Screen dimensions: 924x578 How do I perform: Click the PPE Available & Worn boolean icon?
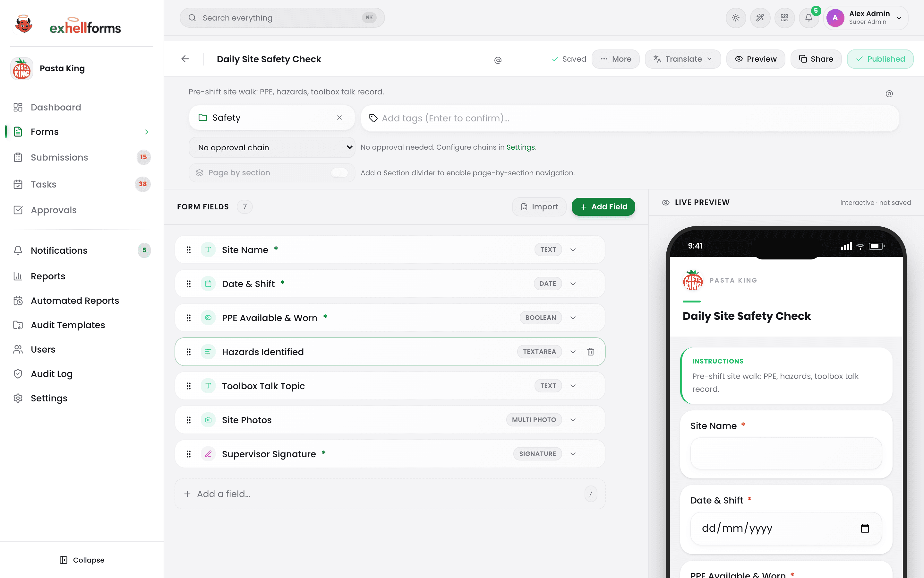tap(208, 318)
